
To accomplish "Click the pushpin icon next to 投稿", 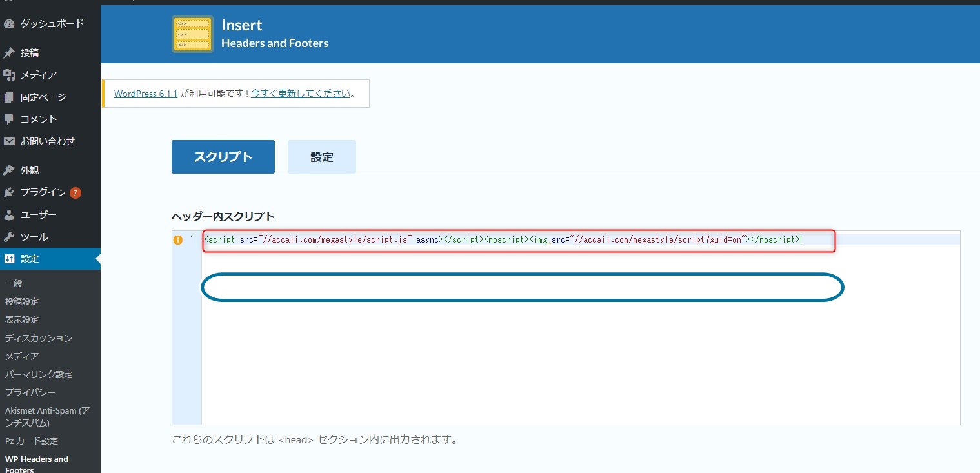I will click(9, 53).
